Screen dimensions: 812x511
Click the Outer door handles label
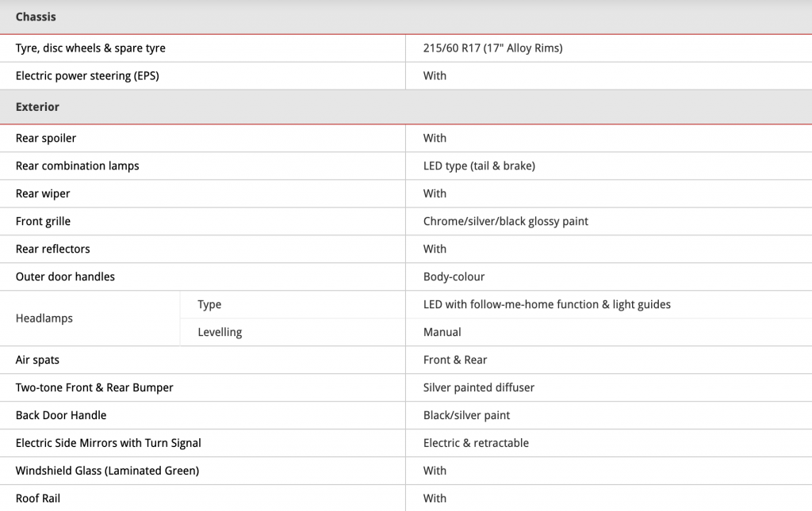[x=65, y=276]
